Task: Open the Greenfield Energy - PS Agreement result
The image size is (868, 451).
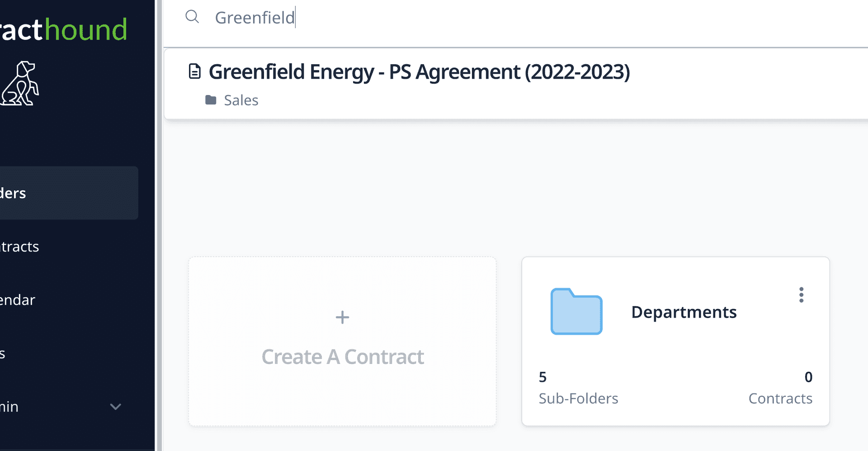Action: 419,72
